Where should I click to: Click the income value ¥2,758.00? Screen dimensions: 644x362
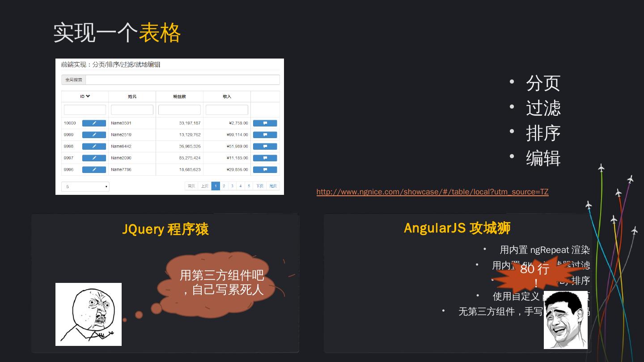pos(238,123)
